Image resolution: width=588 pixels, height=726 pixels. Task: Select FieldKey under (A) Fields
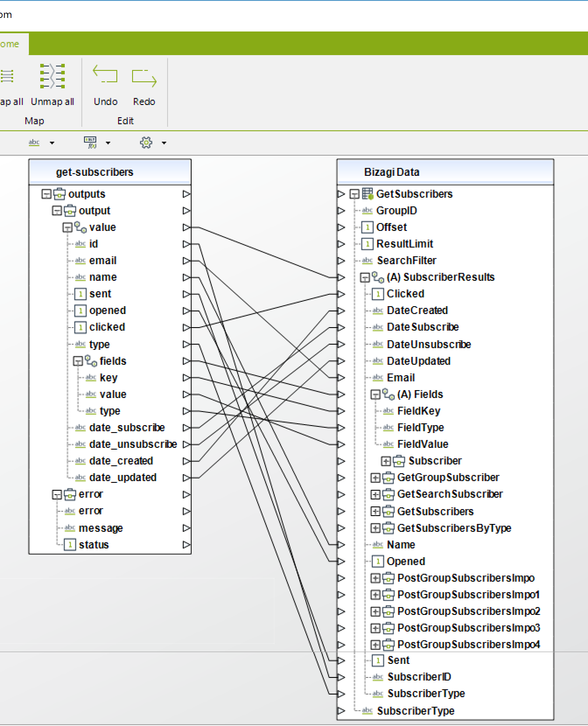click(x=419, y=411)
